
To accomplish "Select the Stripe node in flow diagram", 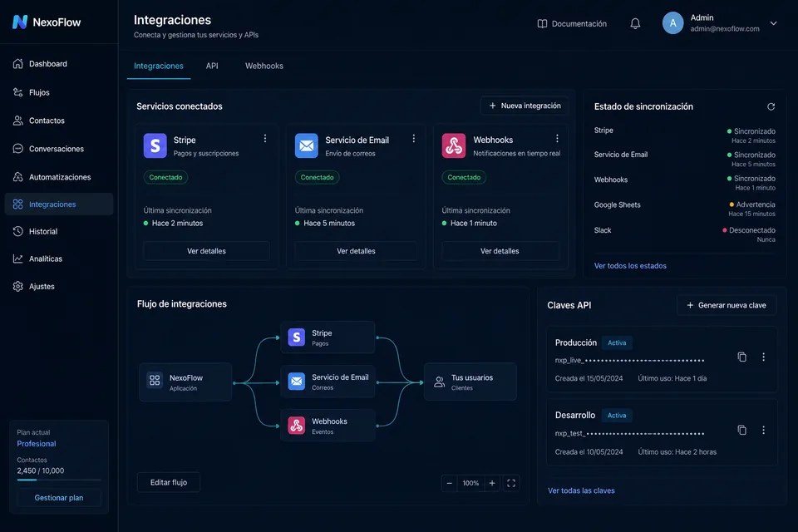I will [328, 337].
